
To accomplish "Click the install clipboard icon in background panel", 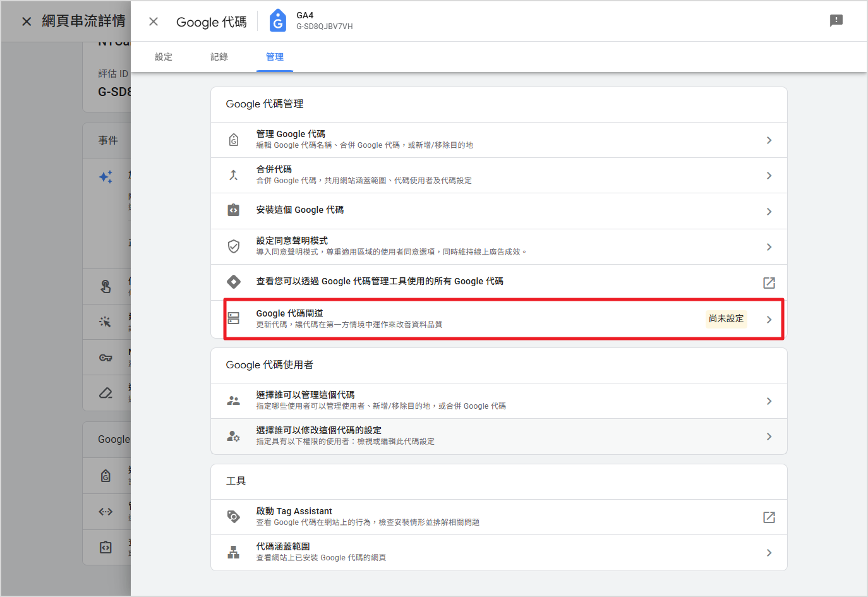I will (x=105, y=547).
